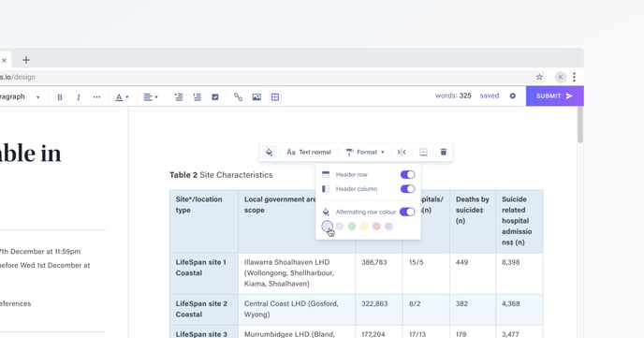Screen dimensions: 644x338
Task: Select the purple row colour swatch
Action: [x=388, y=227]
